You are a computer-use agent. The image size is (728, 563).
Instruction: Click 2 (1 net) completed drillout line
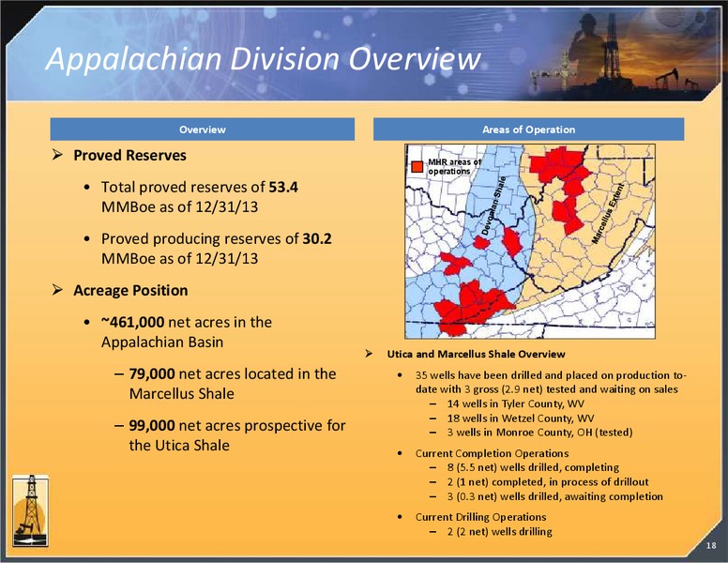(548, 481)
